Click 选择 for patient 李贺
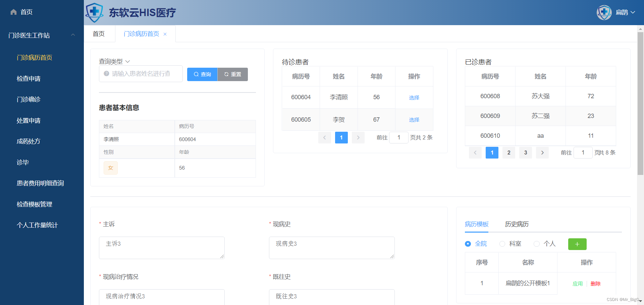Screen dimensions: 644x305 point(414,120)
